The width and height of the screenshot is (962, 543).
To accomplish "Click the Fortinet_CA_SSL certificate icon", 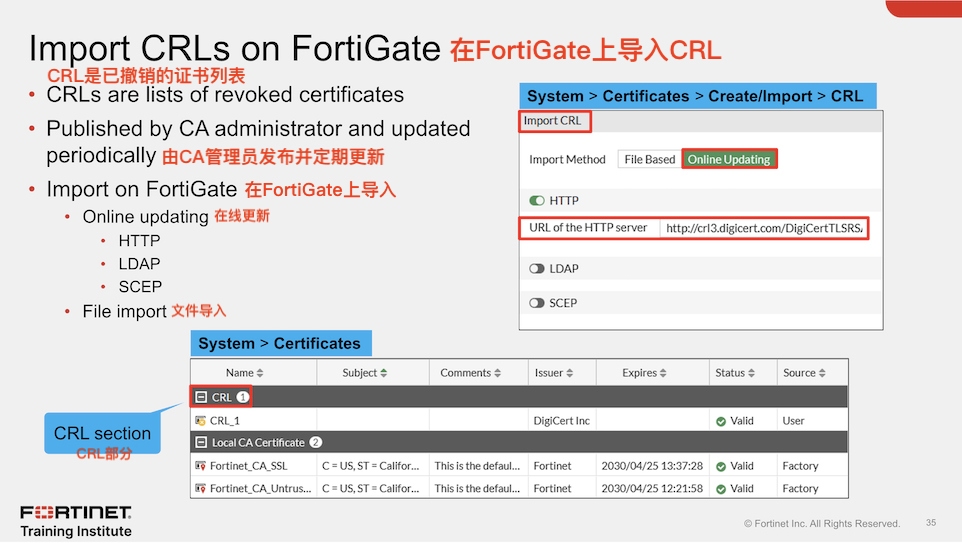I will [200, 466].
